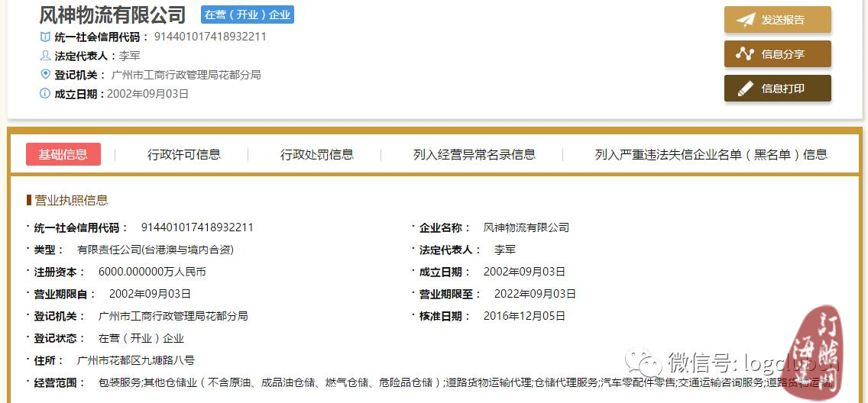The height and width of the screenshot is (403, 868).
Task: Click the info circle icon beside 成立日期
Action: pyautogui.click(x=45, y=93)
